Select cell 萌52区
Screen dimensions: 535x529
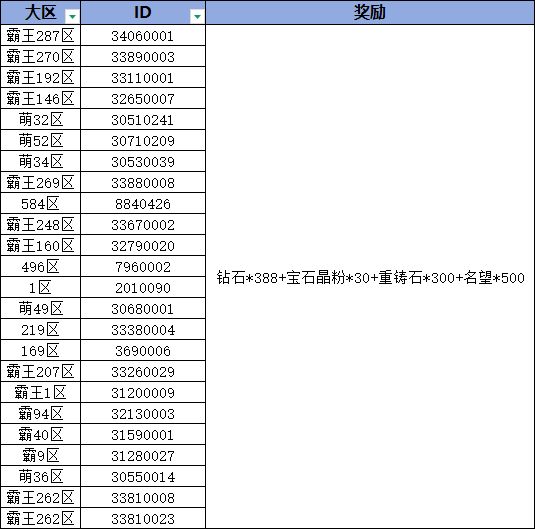pyautogui.click(x=41, y=140)
